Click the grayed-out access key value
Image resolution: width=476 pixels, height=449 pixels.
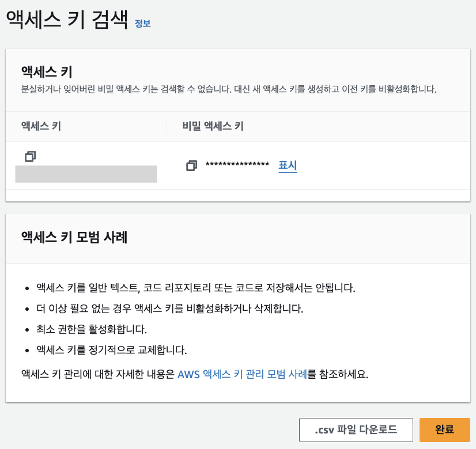click(x=86, y=174)
